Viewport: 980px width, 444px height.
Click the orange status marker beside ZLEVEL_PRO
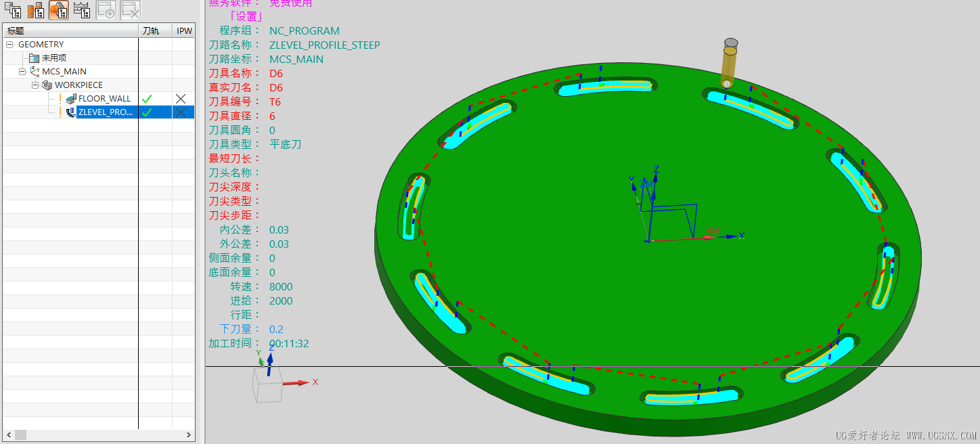point(60,112)
